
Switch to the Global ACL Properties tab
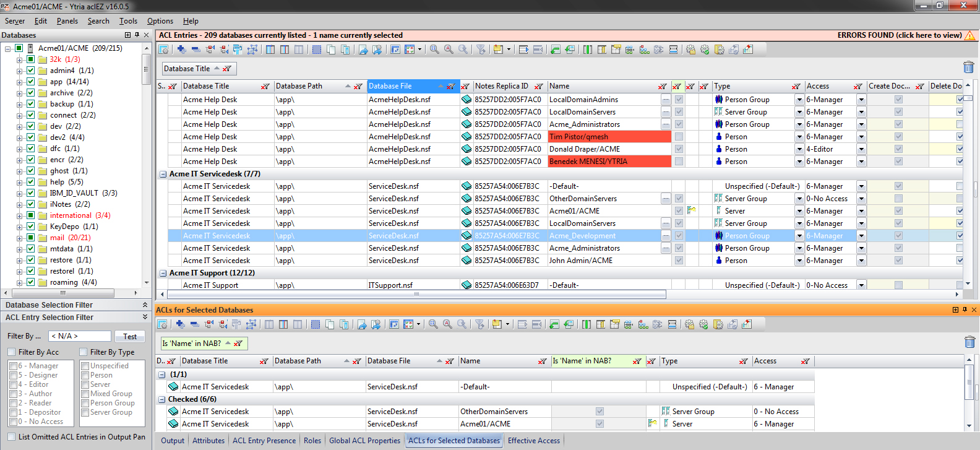coord(365,441)
